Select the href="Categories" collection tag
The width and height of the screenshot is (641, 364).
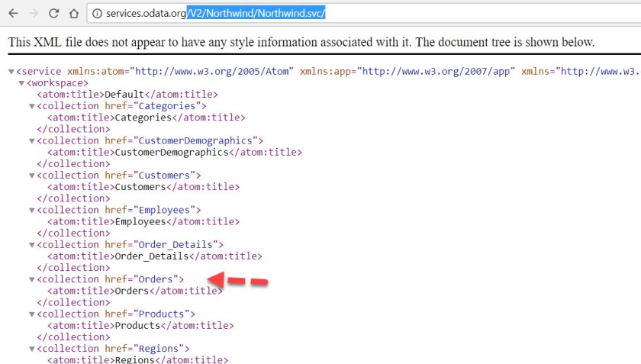point(121,106)
